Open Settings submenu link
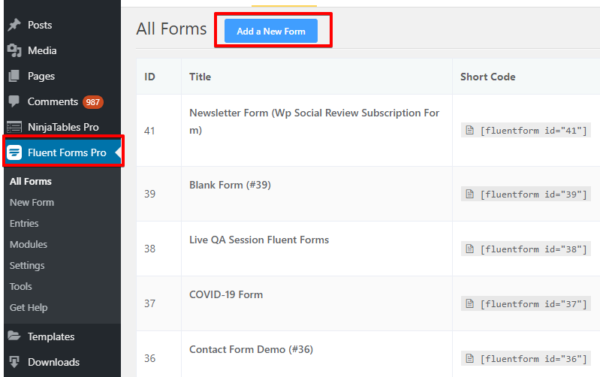The width and height of the screenshot is (600, 377). (x=27, y=266)
